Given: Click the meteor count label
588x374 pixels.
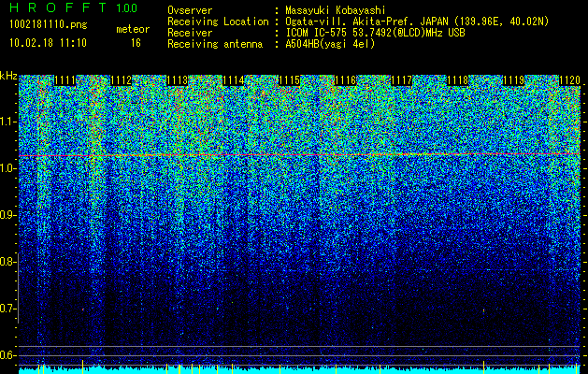Looking at the screenshot, I should [133, 29].
